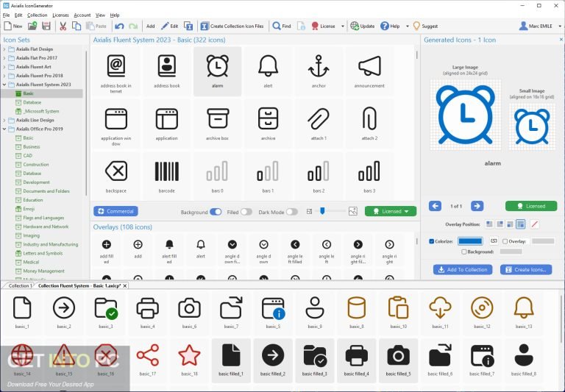This screenshot has width=565, height=392.
Task: Click the Update globe toolbar item
Action: 363,26
